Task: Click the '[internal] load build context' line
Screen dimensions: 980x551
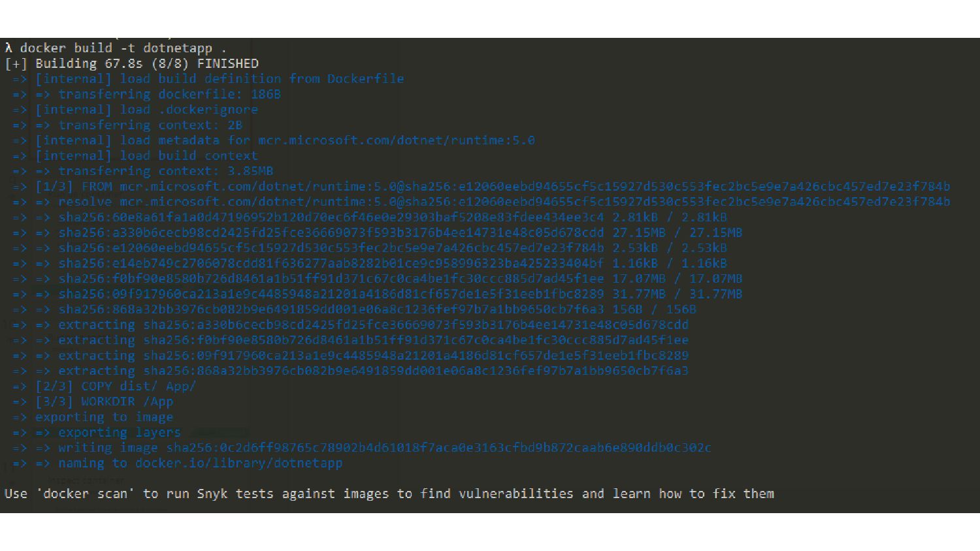Action: click(135, 156)
